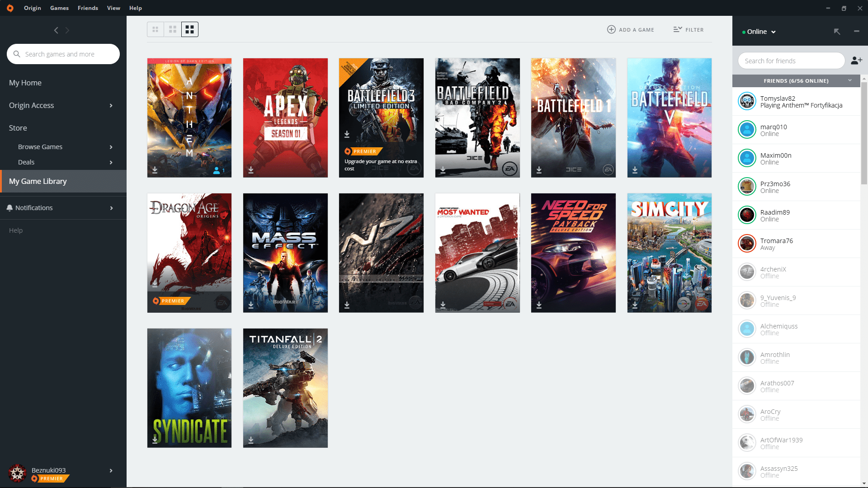The image size is (868, 488).
Task: Click download icon on Anthem tile
Action: coord(155,170)
